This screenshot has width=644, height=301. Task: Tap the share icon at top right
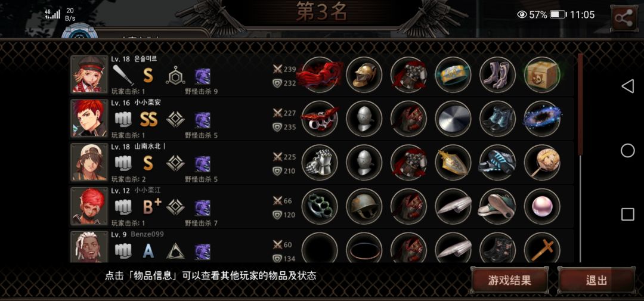(624, 18)
